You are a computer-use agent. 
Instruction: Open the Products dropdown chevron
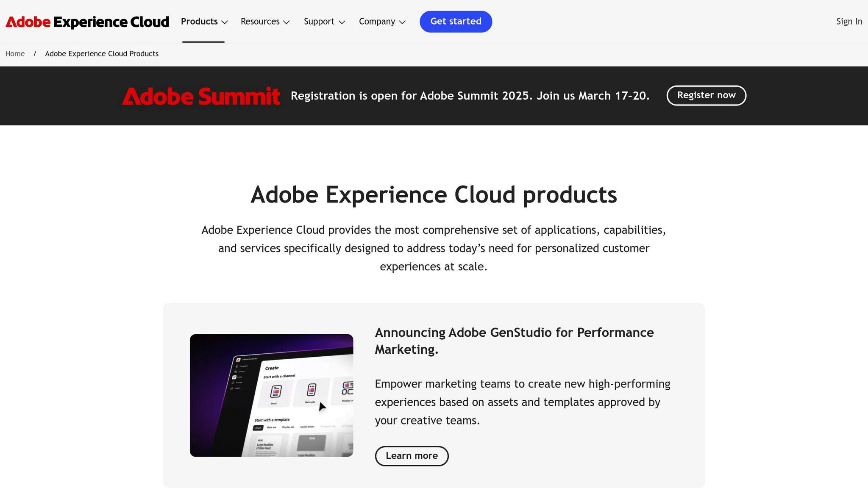[x=225, y=22]
